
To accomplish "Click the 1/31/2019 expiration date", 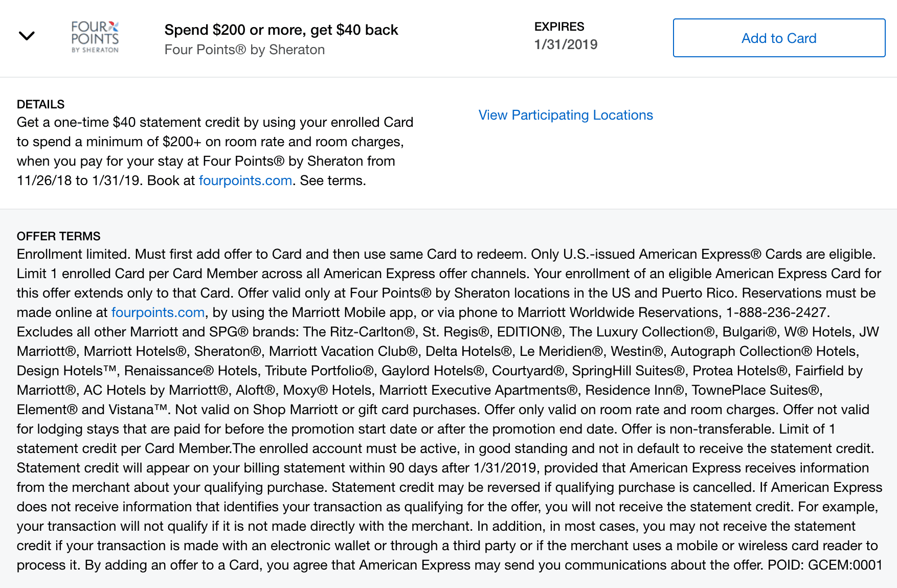I will coord(566,44).
